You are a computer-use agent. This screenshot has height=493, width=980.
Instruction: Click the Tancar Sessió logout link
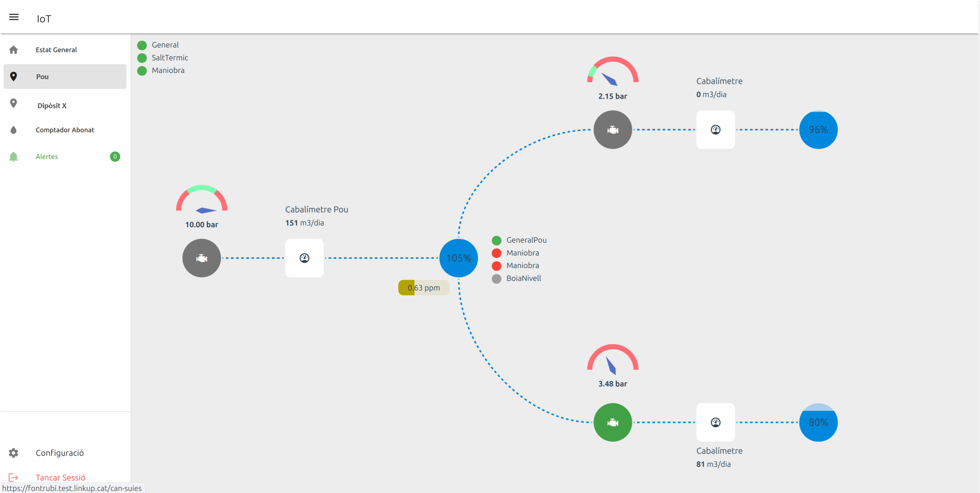coord(60,477)
